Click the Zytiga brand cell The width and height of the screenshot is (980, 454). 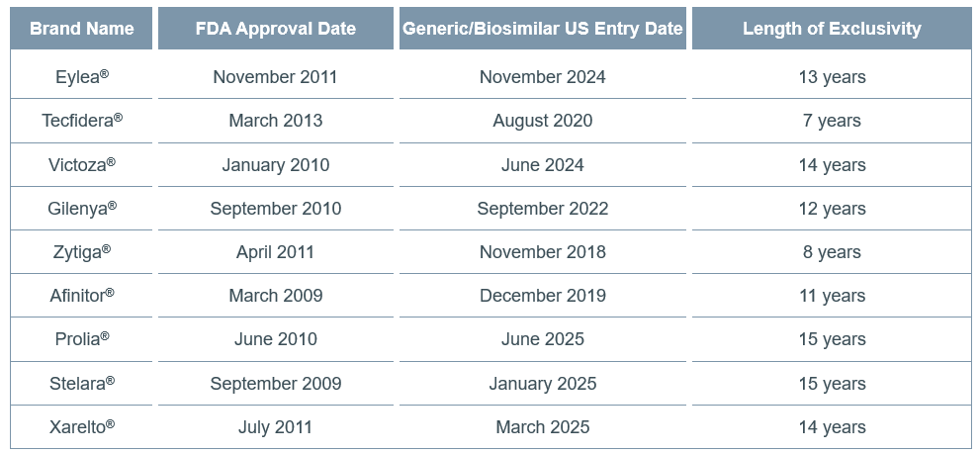(81, 252)
